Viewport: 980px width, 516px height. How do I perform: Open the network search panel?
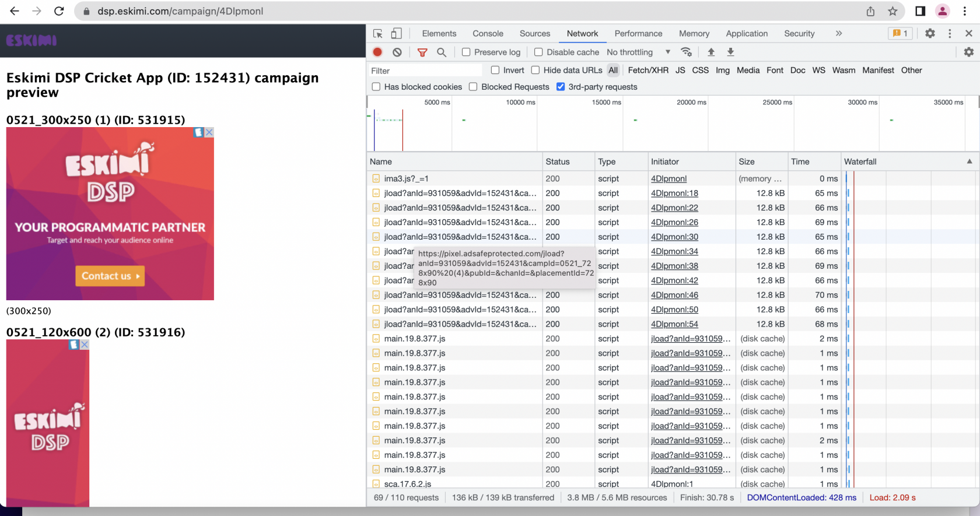point(442,52)
